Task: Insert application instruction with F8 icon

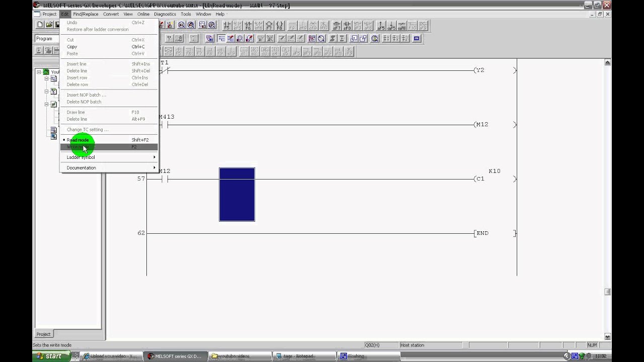Action: pyautogui.click(x=280, y=25)
